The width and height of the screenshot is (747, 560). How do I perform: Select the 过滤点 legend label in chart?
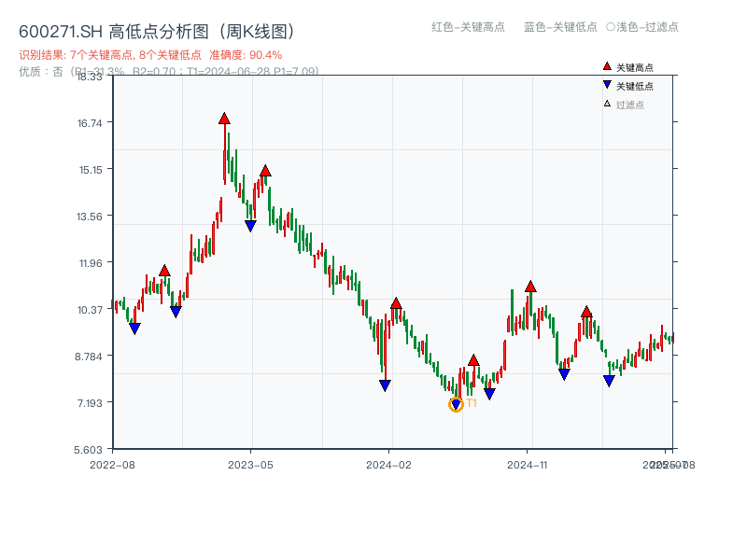coord(629,105)
